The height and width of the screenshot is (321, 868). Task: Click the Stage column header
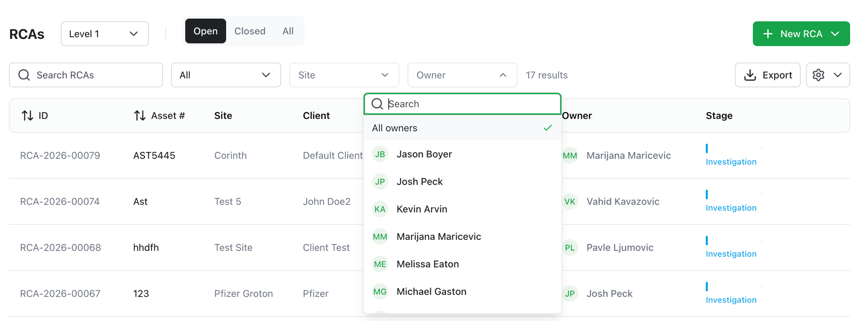tap(719, 115)
